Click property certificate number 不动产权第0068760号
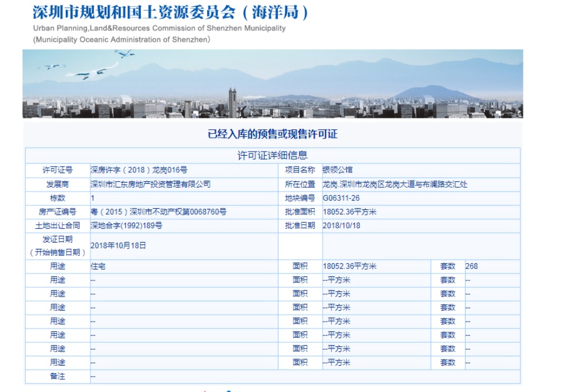Screen dimensions: 572x392 pos(158,212)
